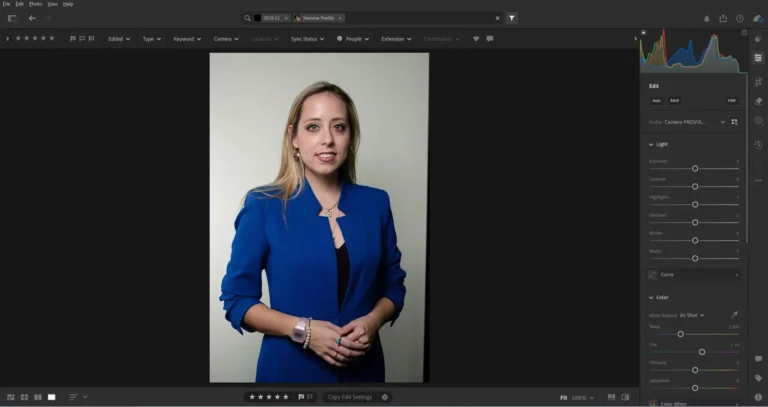Viewport: 768px width, 407px height.
Task: Open the Edit sliders panel icon
Action: coord(758,58)
